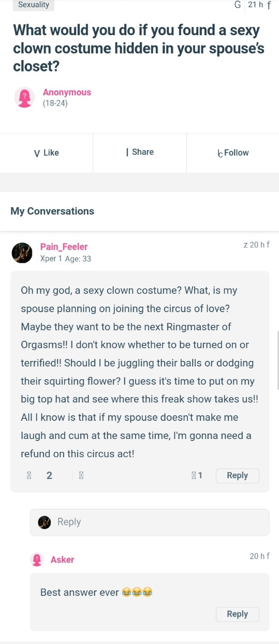View Pain_Feeler's profile picture
This screenshot has width=279, height=644.
[22, 253]
